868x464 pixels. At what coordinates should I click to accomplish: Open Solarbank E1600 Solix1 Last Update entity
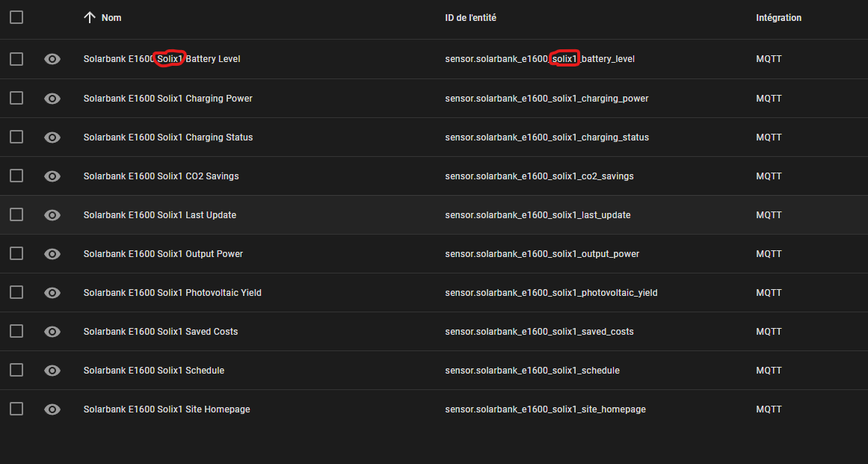[160, 214]
